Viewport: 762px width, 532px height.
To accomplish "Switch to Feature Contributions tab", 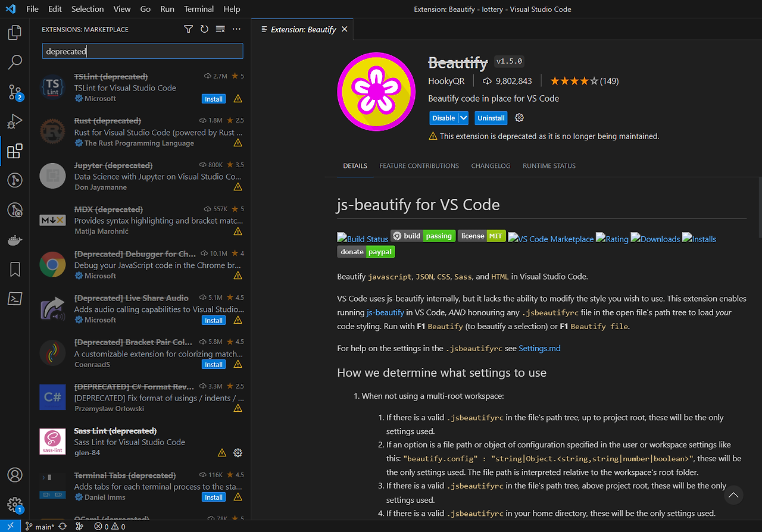I will click(x=419, y=166).
